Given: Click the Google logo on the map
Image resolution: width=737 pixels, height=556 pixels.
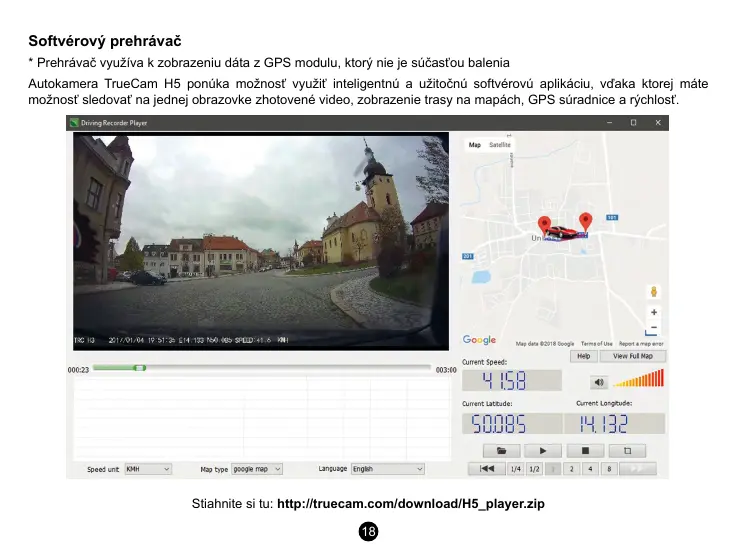Looking at the screenshot, I should [x=479, y=339].
